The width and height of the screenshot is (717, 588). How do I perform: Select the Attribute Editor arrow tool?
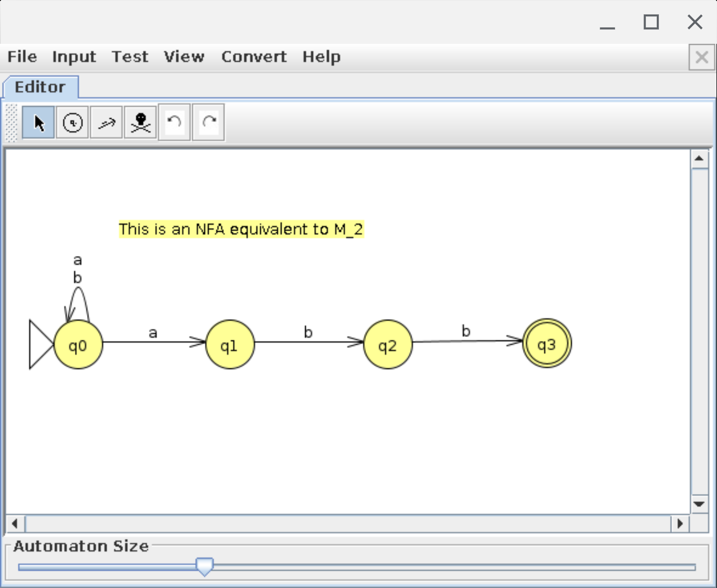click(38, 122)
